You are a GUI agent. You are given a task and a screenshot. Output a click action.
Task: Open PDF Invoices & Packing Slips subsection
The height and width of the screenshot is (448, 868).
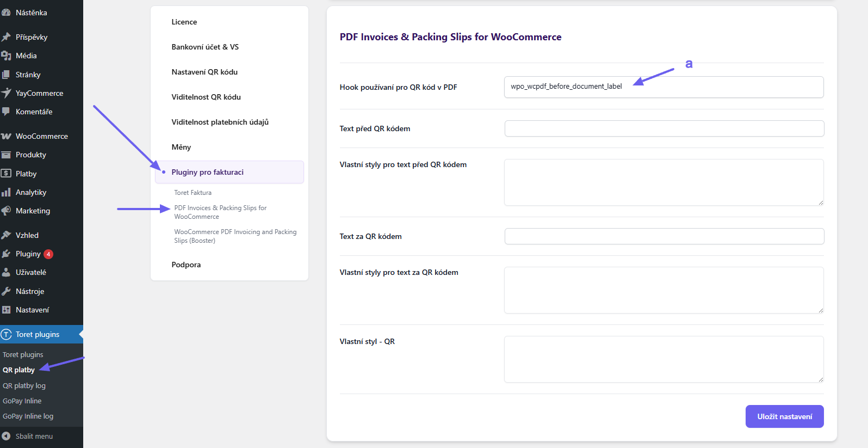[220, 212]
